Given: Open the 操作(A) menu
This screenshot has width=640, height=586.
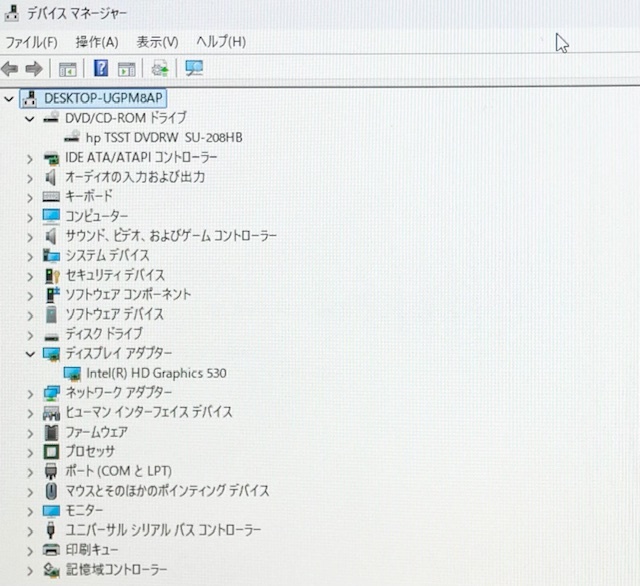Looking at the screenshot, I should point(97,42).
